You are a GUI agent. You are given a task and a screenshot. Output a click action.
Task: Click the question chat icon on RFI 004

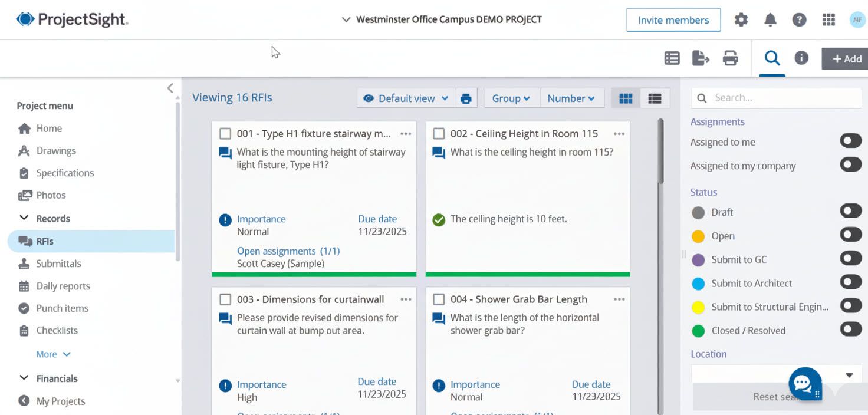(438, 319)
